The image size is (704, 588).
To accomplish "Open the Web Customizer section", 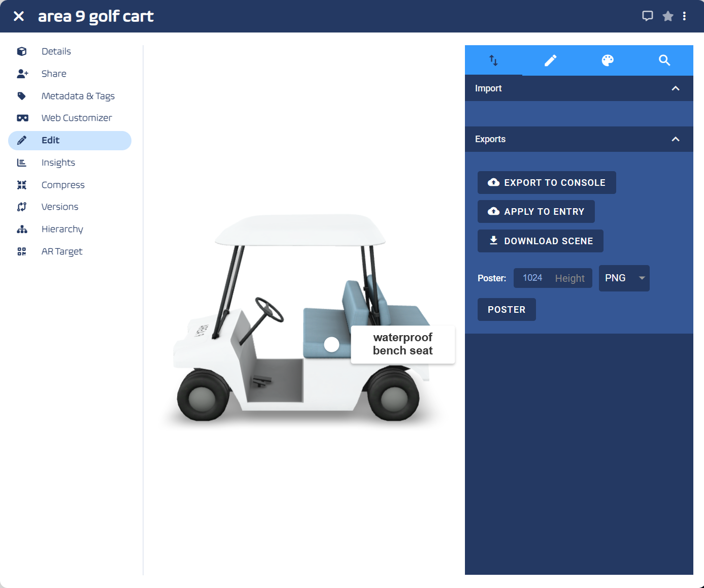I will [x=76, y=118].
